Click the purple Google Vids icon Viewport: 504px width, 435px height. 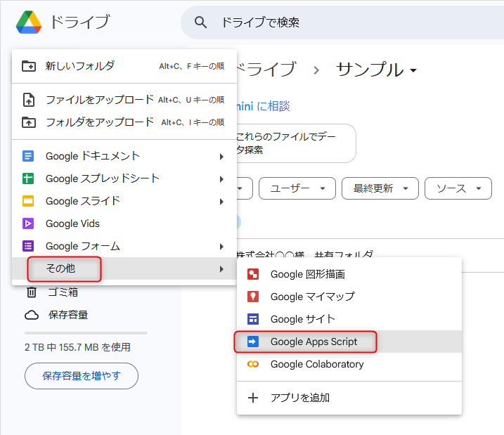pos(28,223)
